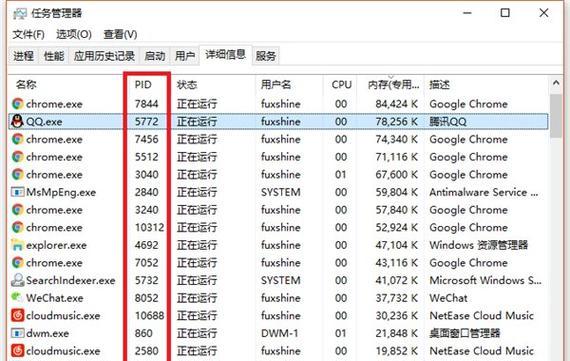Click the MsMpEng.exe process icon
570x361 pixels.
point(17,192)
